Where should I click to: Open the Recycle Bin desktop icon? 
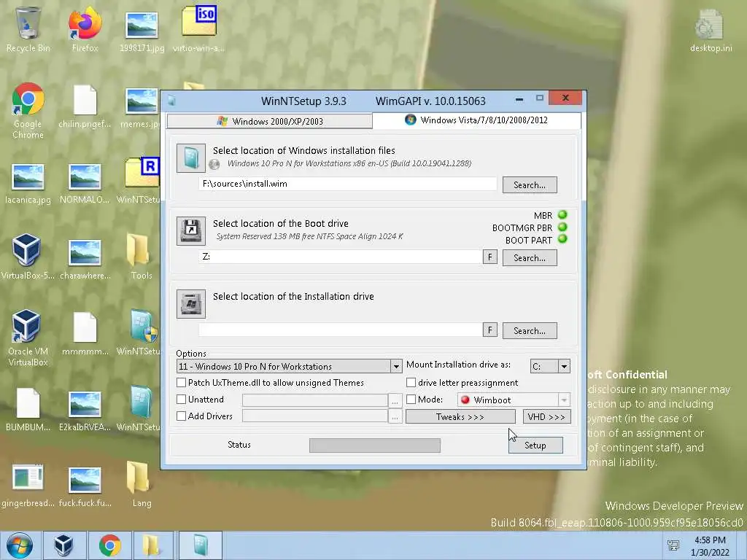point(28,28)
